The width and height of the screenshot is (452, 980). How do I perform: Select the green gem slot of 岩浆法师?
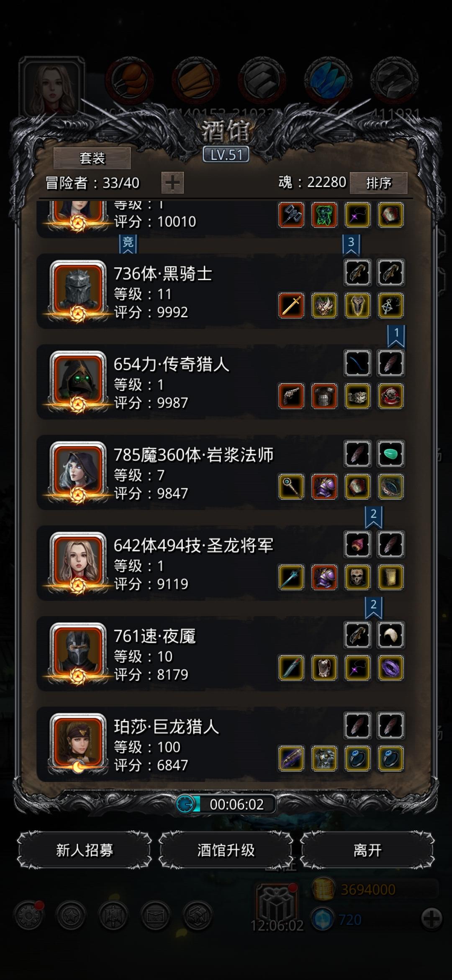[x=390, y=454]
